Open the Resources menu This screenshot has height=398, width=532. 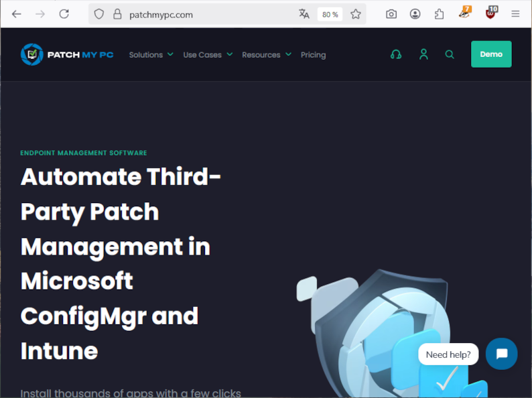point(261,55)
